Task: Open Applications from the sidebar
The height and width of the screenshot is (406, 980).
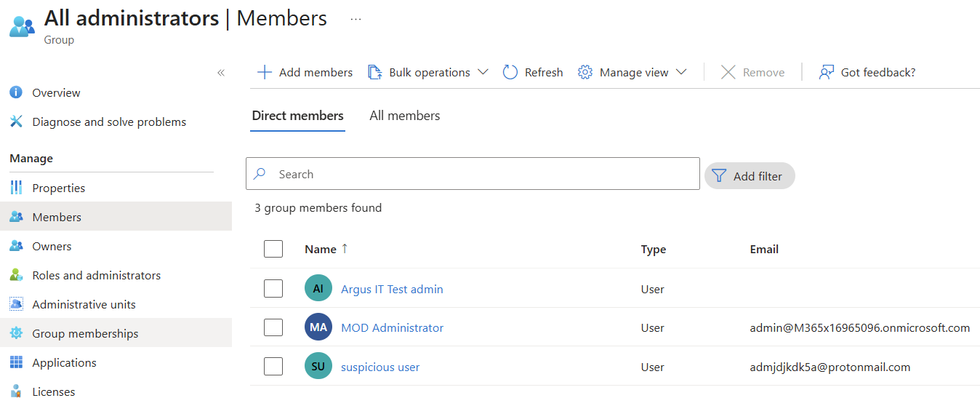Action: click(x=64, y=362)
